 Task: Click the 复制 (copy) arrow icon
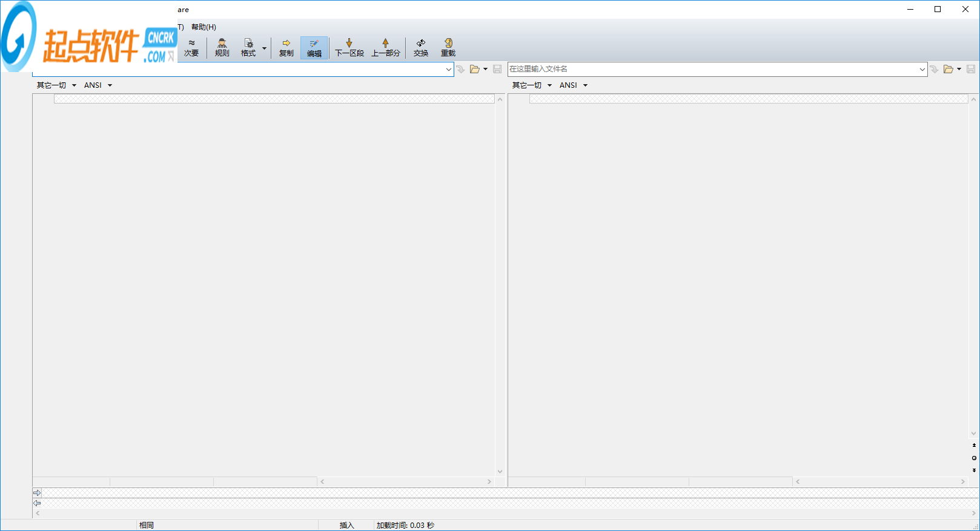pos(286,48)
